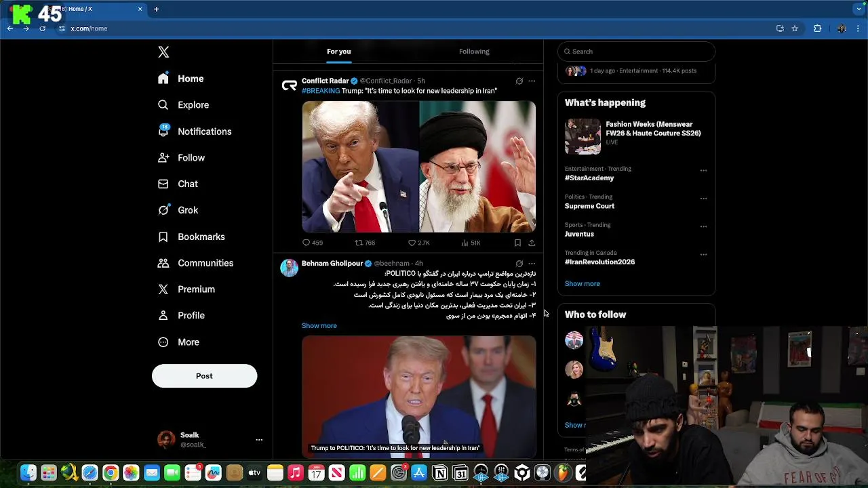
Task: Open more options for Supreme Court trend
Action: 703,199
